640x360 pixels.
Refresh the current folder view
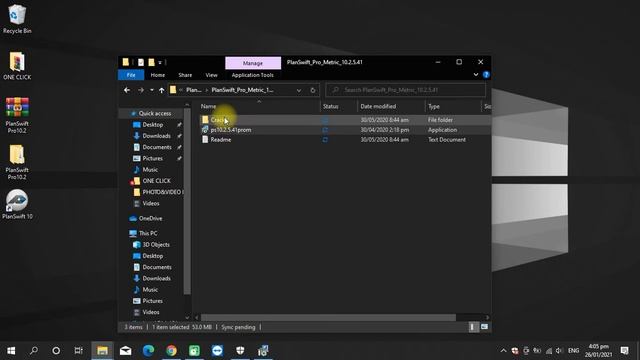point(313,90)
